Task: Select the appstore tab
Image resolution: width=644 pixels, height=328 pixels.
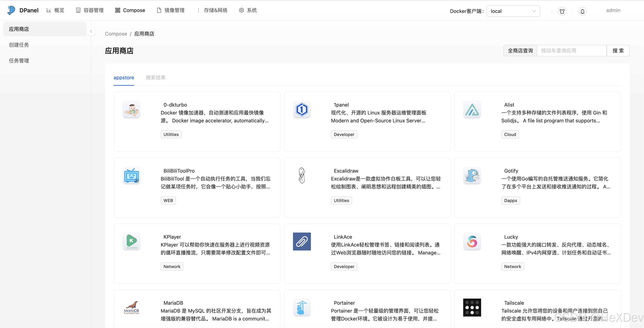Action: (124, 78)
